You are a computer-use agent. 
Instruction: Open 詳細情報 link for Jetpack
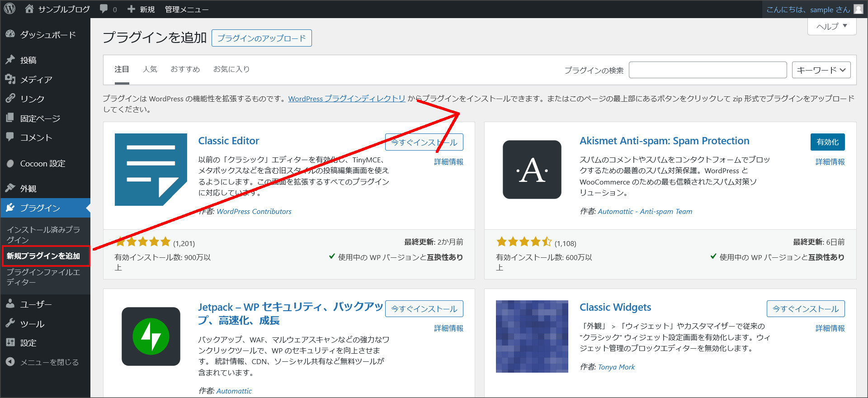448,328
